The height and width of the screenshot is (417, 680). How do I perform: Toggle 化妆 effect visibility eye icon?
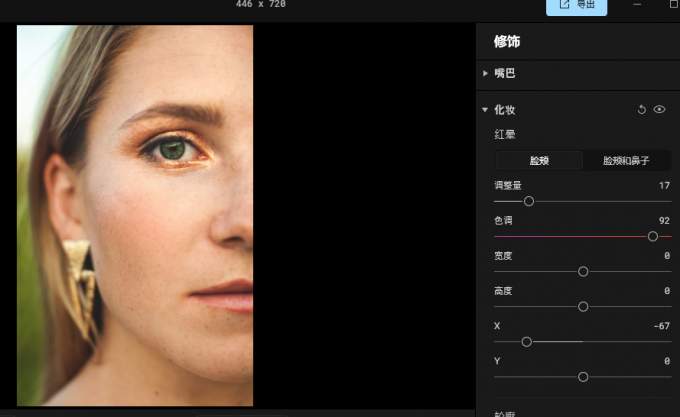(660, 110)
